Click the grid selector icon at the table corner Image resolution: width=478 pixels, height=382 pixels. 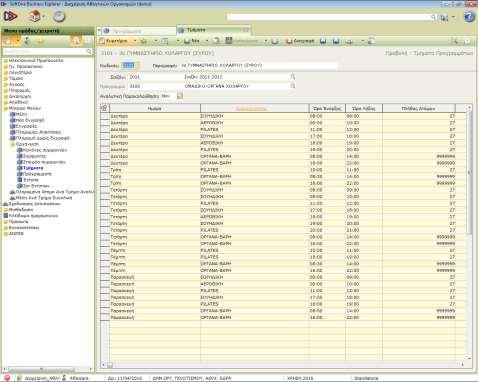pyautogui.click(x=104, y=108)
